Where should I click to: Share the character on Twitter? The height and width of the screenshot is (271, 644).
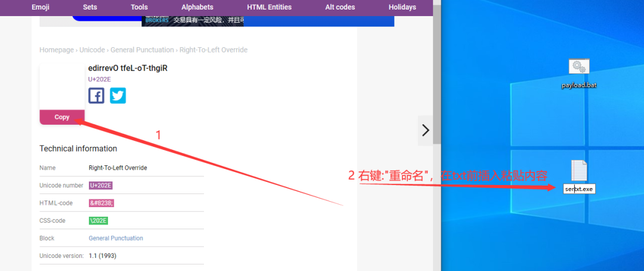pos(118,96)
